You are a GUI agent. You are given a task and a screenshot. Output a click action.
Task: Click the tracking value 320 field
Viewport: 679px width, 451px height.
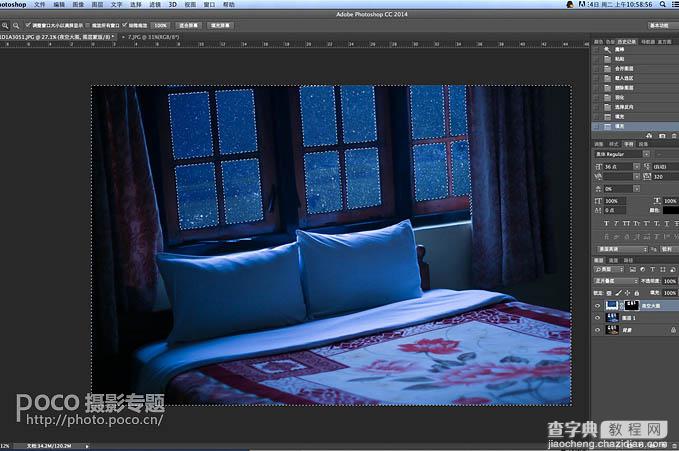click(665, 177)
